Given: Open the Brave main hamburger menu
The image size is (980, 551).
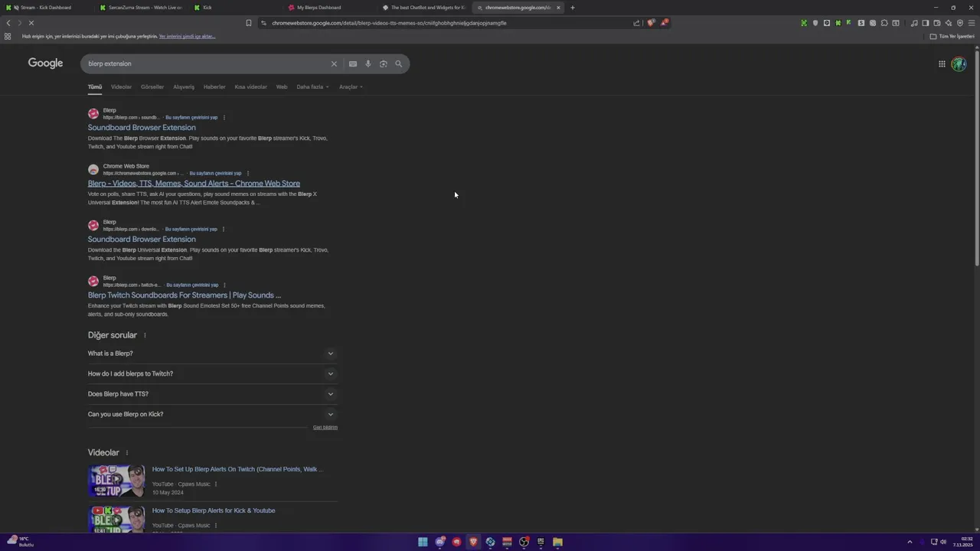Looking at the screenshot, I should click(x=972, y=23).
